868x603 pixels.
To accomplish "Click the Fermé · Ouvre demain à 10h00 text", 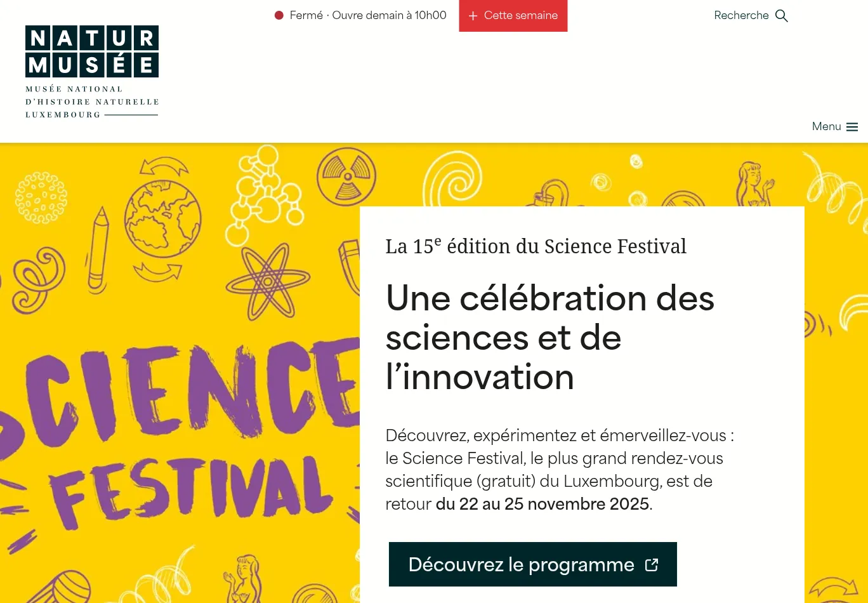I will (368, 15).
